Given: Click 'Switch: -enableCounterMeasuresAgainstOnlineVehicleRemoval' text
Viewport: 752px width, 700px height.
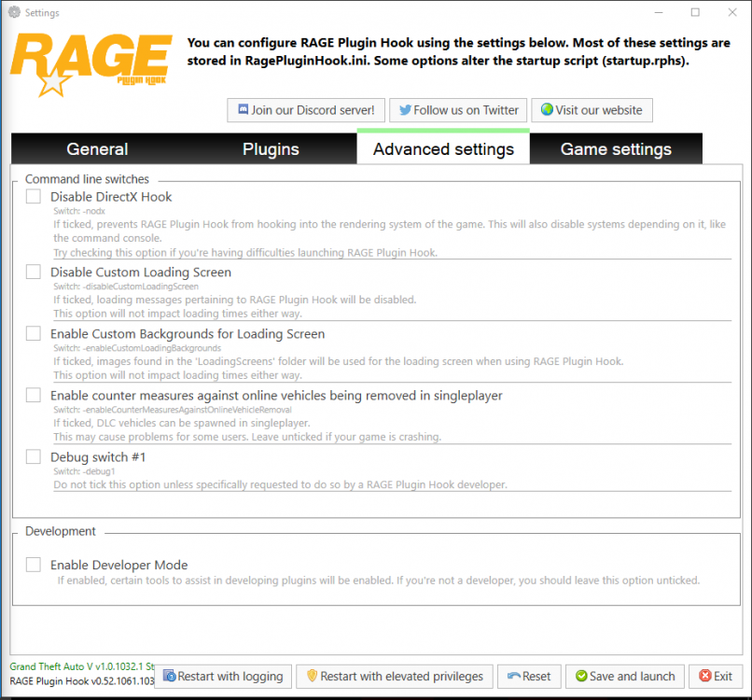Looking at the screenshot, I should [173, 409].
